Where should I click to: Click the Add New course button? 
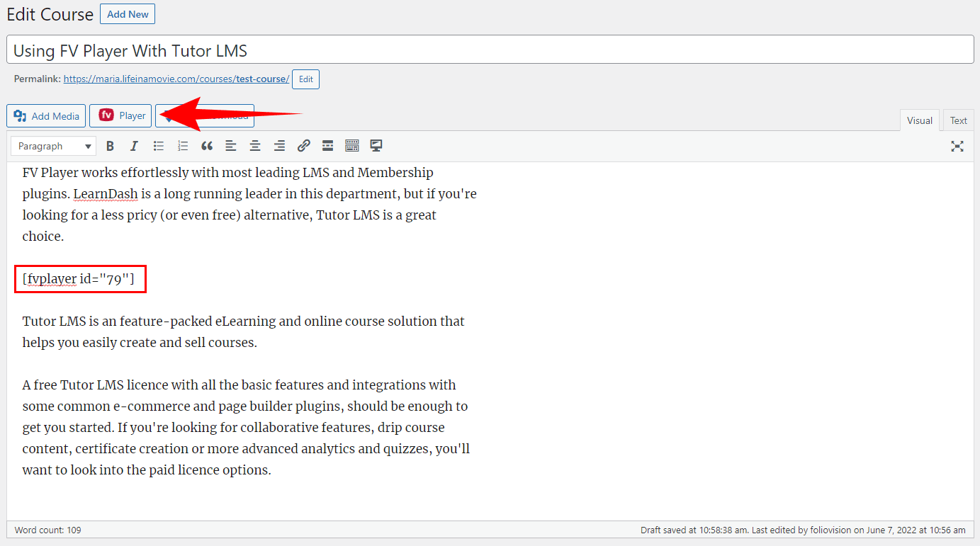click(128, 14)
